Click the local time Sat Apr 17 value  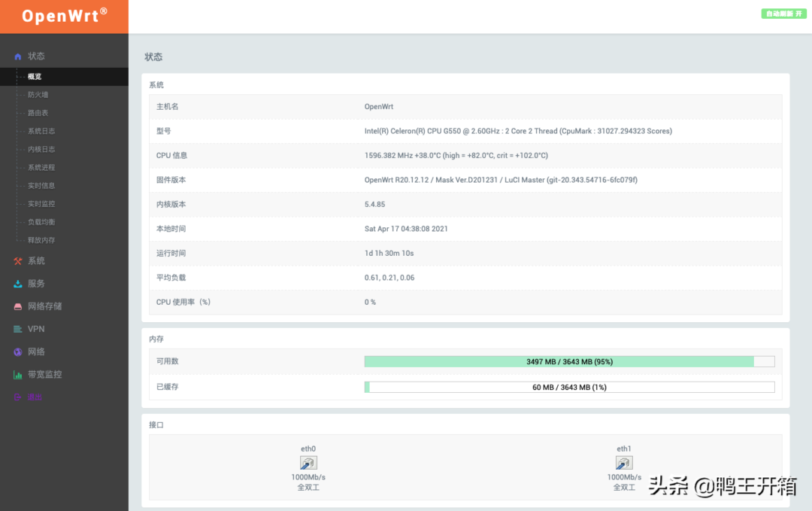click(x=406, y=229)
